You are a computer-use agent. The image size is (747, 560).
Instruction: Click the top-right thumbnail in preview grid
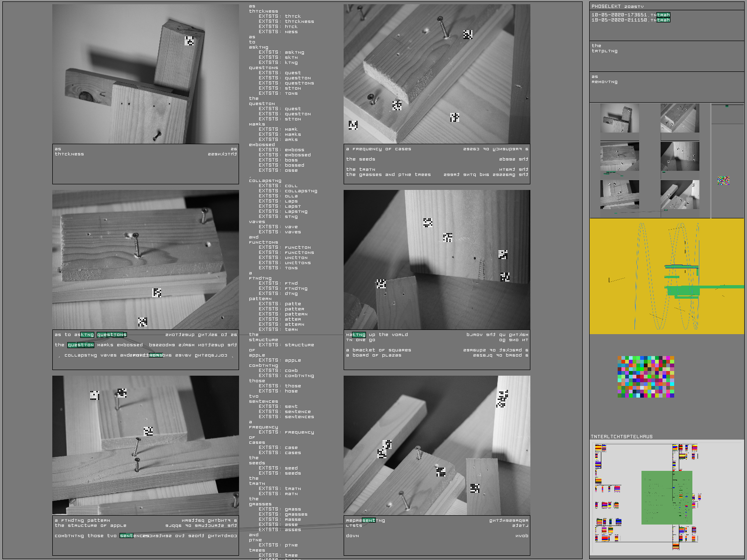pos(680,119)
